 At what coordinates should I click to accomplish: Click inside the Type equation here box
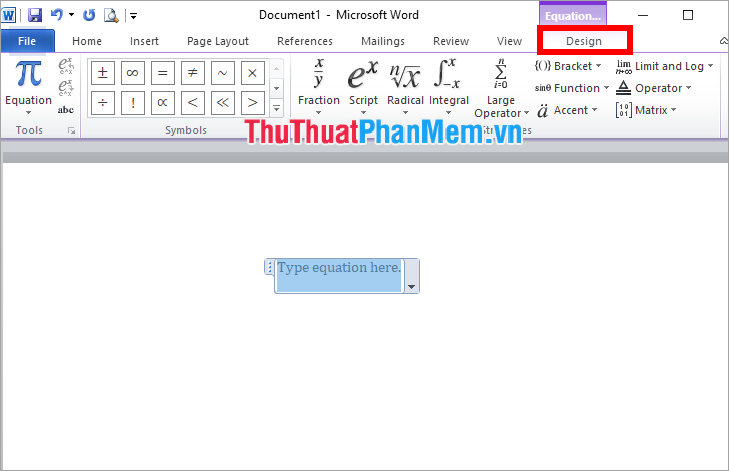[x=338, y=275]
